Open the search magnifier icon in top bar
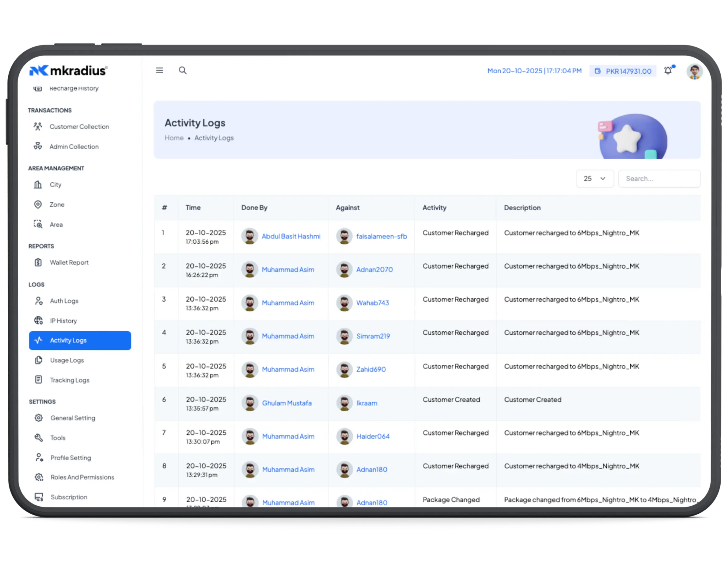728x566 pixels. [183, 70]
